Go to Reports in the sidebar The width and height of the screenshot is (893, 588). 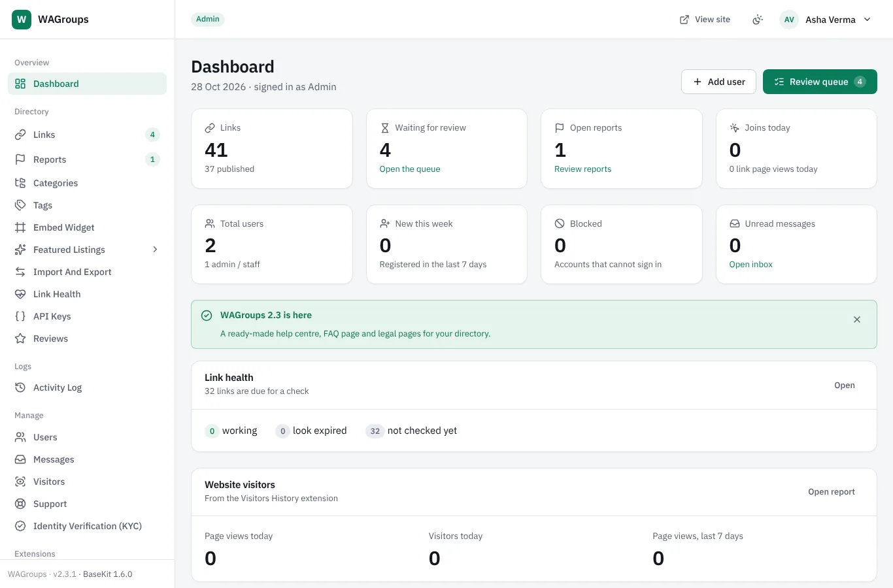(87, 159)
